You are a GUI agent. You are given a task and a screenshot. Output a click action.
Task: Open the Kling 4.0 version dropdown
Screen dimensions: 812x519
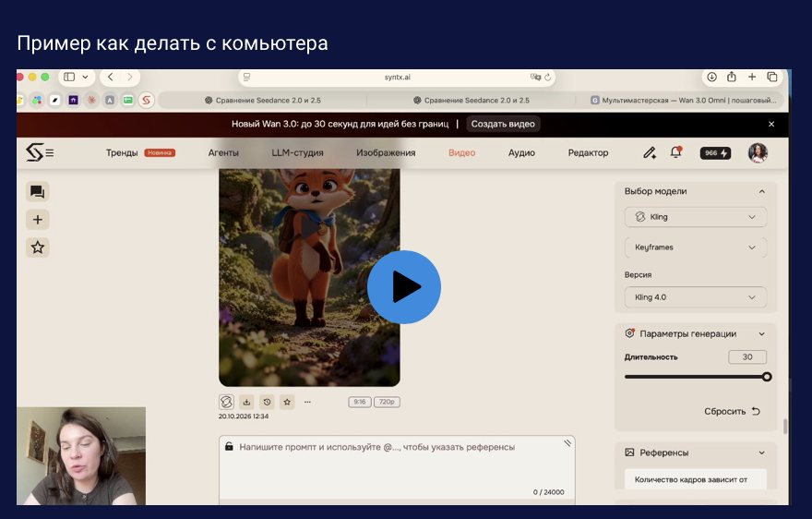[x=696, y=297]
